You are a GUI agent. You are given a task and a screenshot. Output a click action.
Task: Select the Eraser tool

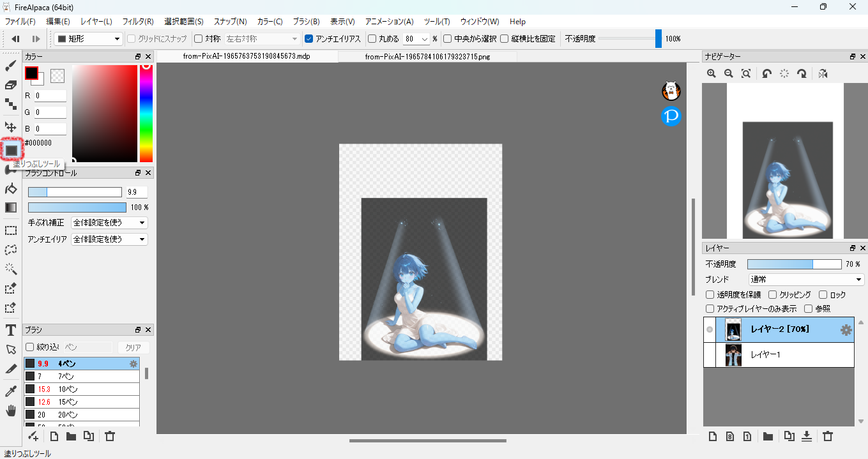coord(11,85)
